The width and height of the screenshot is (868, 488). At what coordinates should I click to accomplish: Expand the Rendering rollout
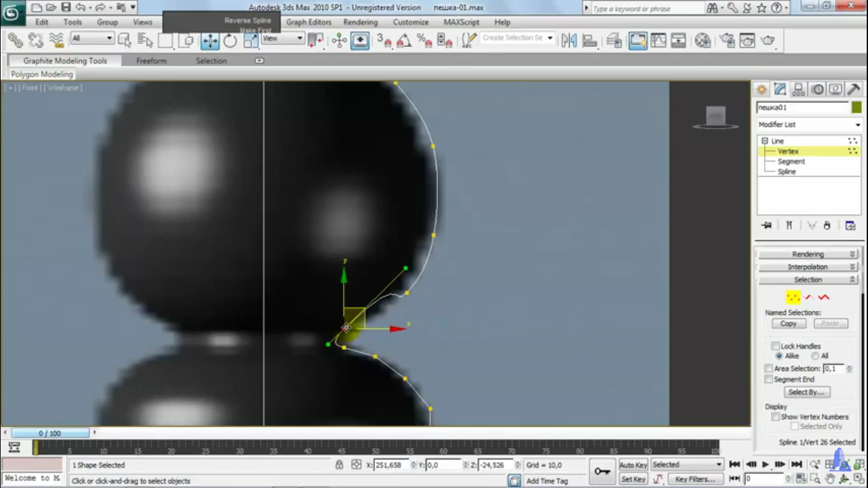(808, 254)
